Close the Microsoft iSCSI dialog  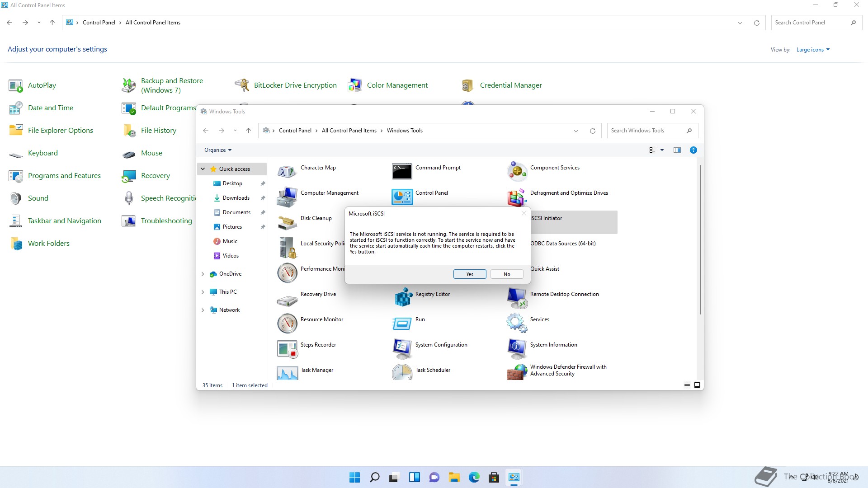tap(524, 213)
